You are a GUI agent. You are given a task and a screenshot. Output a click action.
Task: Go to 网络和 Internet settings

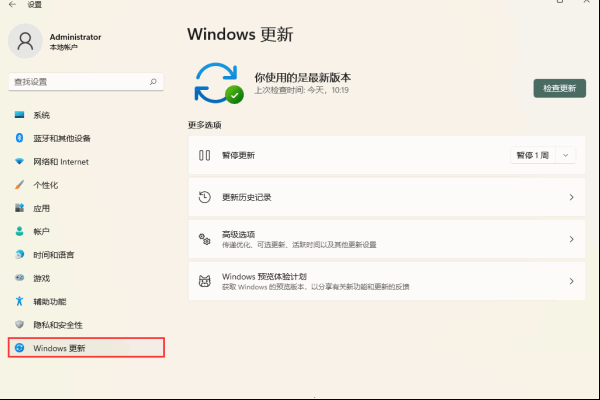click(x=86, y=162)
